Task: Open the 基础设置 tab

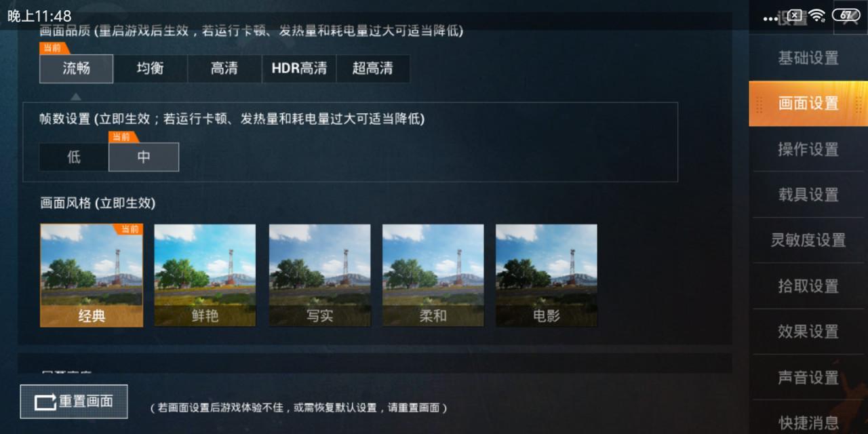Action: click(x=808, y=58)
